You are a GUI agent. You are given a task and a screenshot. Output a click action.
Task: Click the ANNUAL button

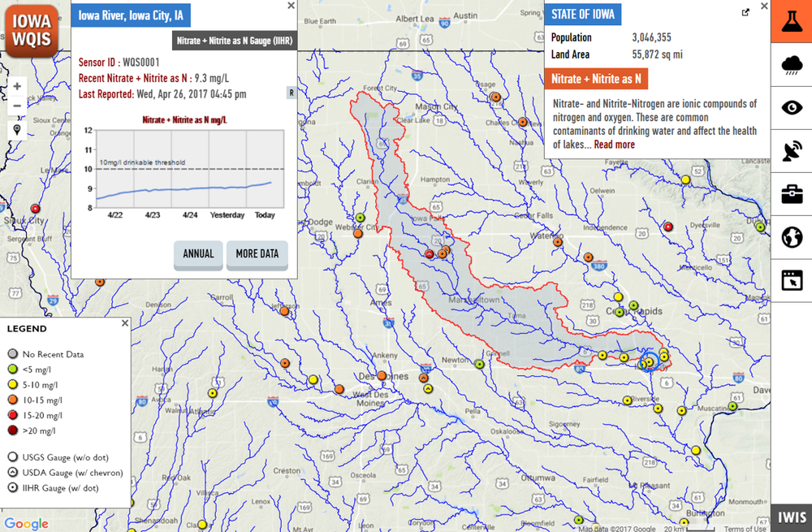pyautogui.click(x=198, y=254)
